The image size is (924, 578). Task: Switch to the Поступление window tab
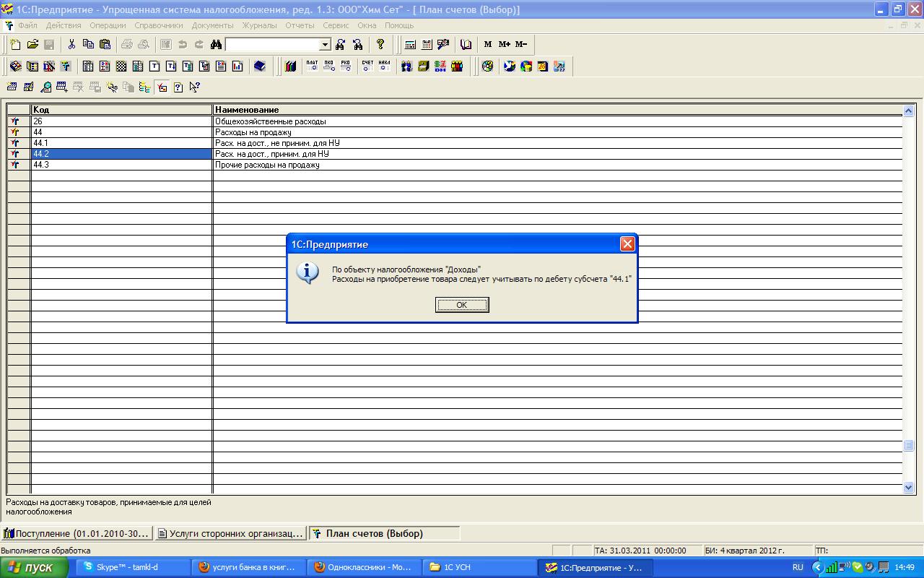pos(77,534)
